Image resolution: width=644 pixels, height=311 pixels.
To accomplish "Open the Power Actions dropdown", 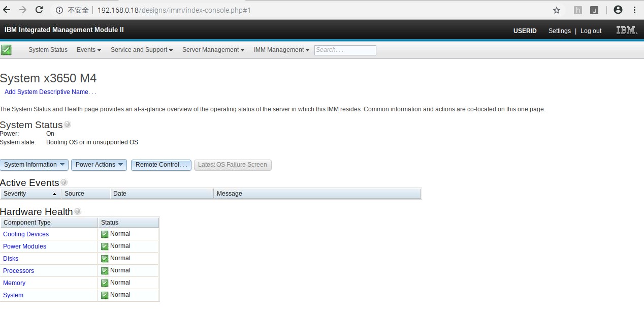I will 99,164.
